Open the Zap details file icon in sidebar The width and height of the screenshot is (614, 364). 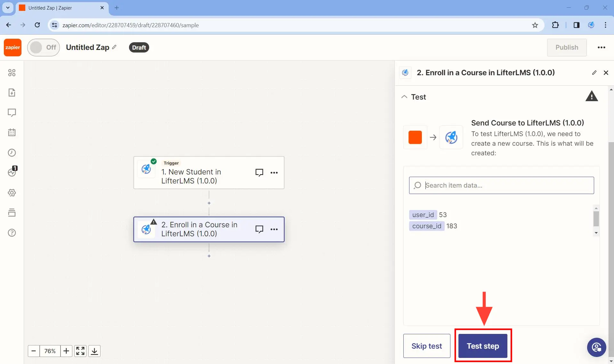pyautogui.click(x=12, y=93)
